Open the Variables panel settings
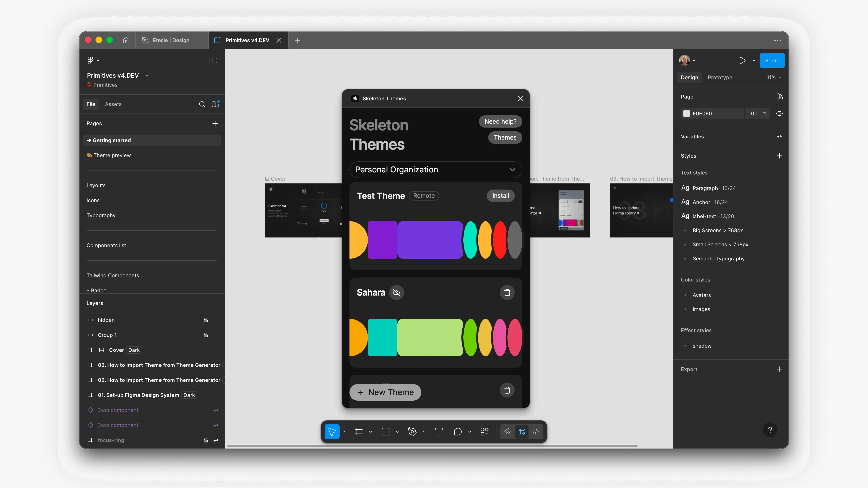 click(779, 136)
